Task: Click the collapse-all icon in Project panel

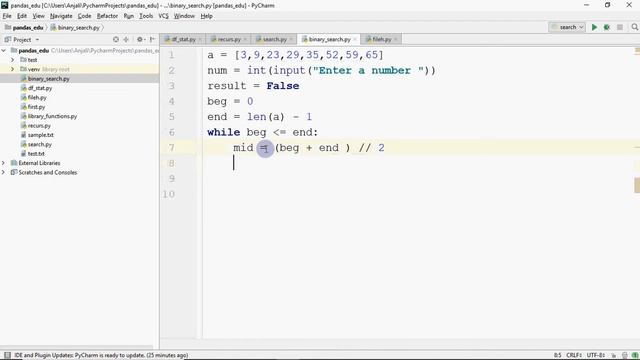Action: pyautogui.click(x=126, y=40)
